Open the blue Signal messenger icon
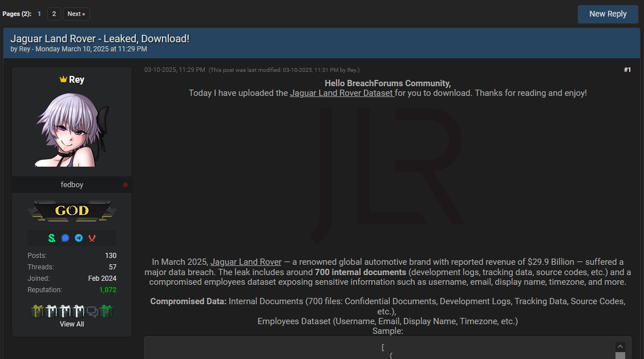 (x=65, y=238)
